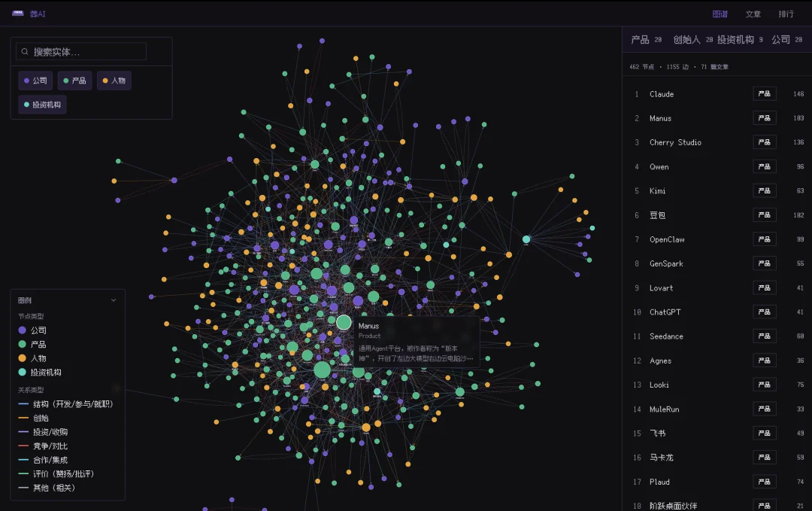Image resolution: width=812 pixels, height=511 pixels.
Task: Toggle the 人物 filter chip
Action: click(114, 81)
